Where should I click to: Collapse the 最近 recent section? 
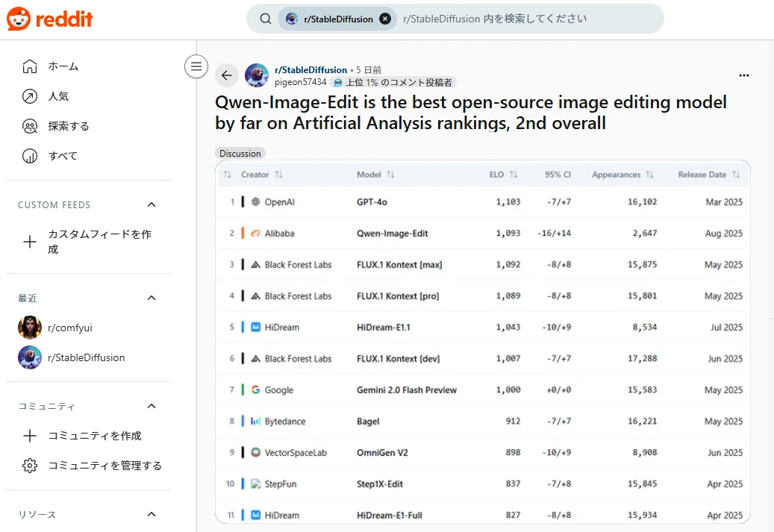pyautogui.click(x=152, y=298)
